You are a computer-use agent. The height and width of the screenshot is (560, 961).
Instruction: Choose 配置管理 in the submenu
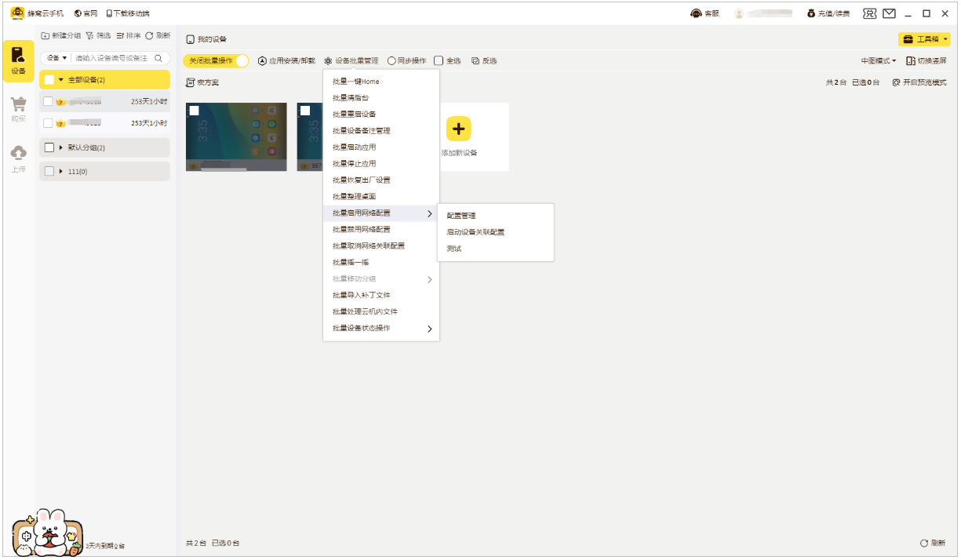pyautogui.click(x=463, y=215)
